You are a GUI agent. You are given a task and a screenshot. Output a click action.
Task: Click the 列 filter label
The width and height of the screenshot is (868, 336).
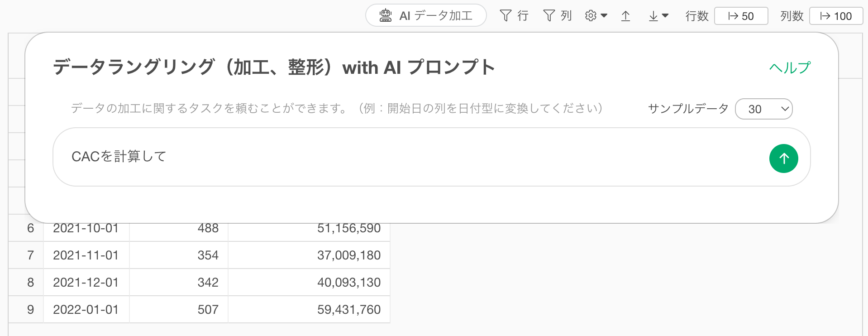click(566, 16)
